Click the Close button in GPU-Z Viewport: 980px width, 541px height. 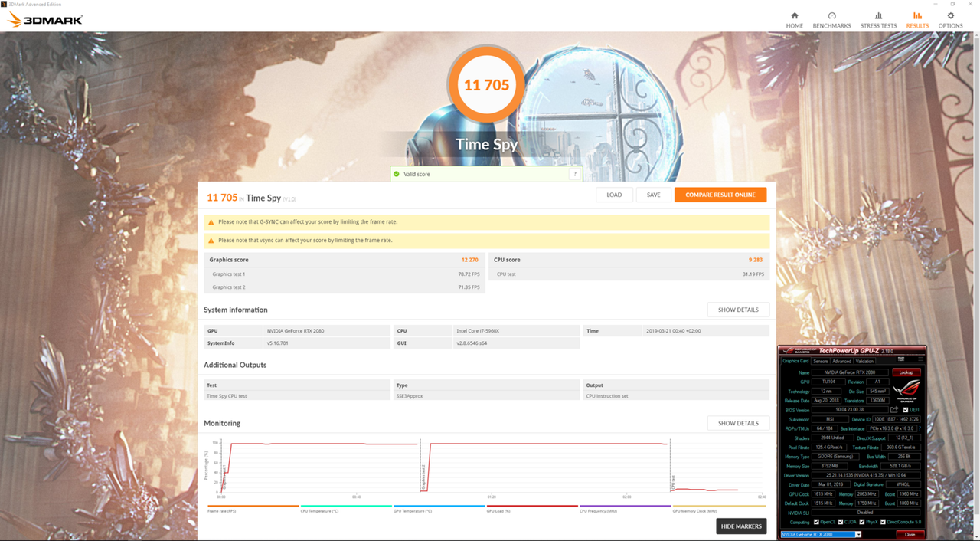[x=910, y=535]
